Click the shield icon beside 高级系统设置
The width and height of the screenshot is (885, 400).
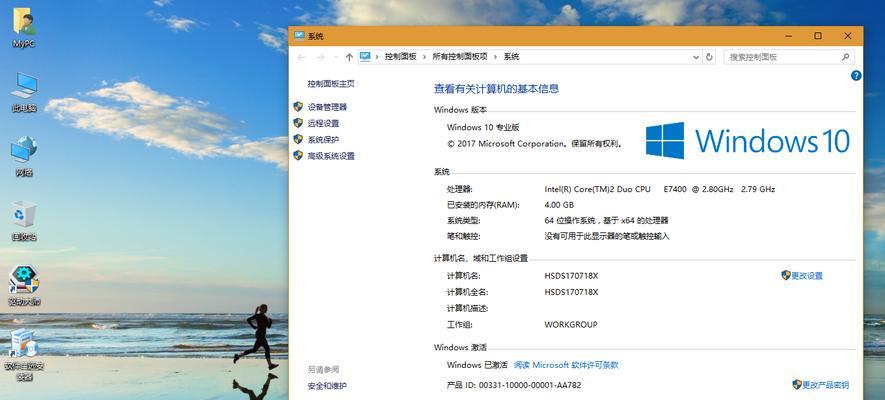(299, 156)
